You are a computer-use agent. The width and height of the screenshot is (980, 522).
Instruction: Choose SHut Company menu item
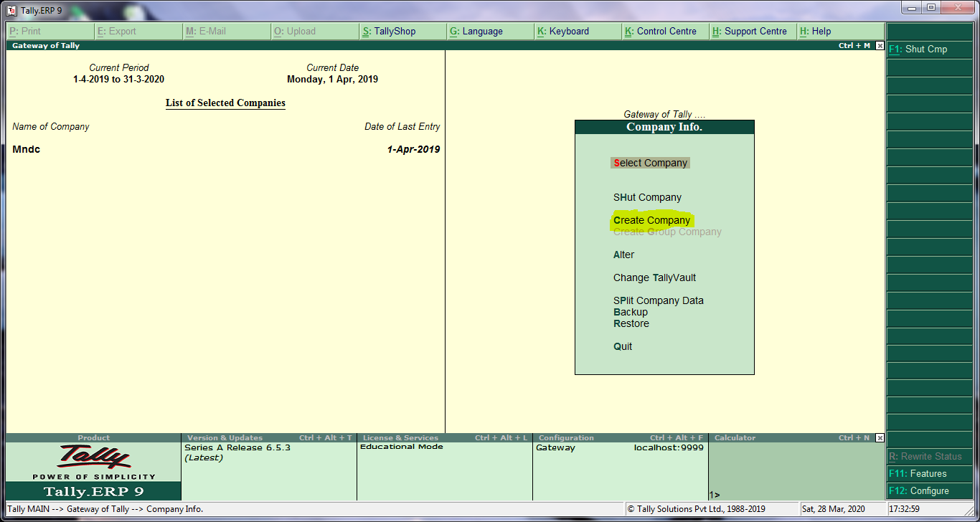point(647,197)
